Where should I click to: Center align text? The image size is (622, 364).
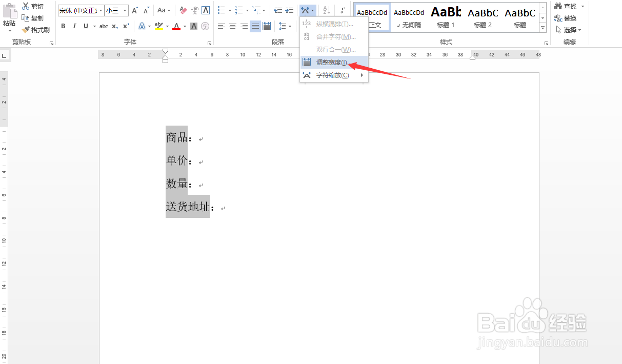pyautogui.click(x=232, y=26)
